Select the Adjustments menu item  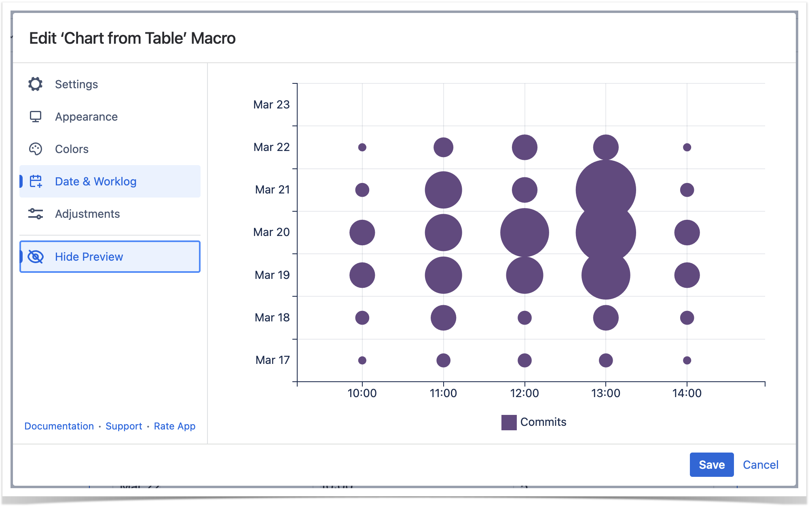[87, 214]
